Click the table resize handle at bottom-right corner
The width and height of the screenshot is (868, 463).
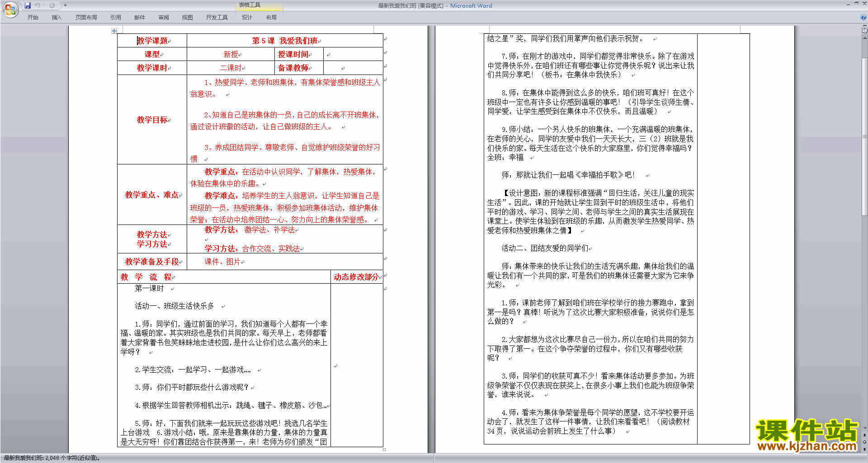click(384, 449)
